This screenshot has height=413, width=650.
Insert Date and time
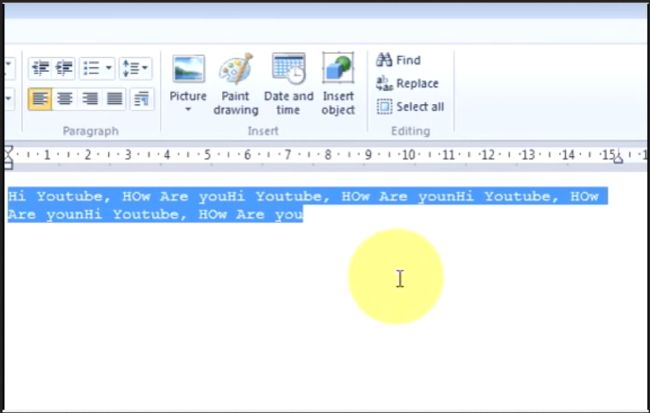click(289, 84)
